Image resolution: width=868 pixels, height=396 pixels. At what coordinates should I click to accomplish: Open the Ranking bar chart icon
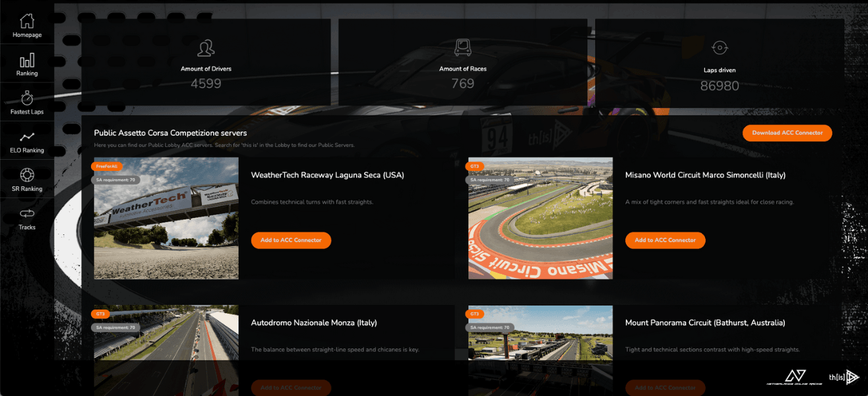pos(27,61)
